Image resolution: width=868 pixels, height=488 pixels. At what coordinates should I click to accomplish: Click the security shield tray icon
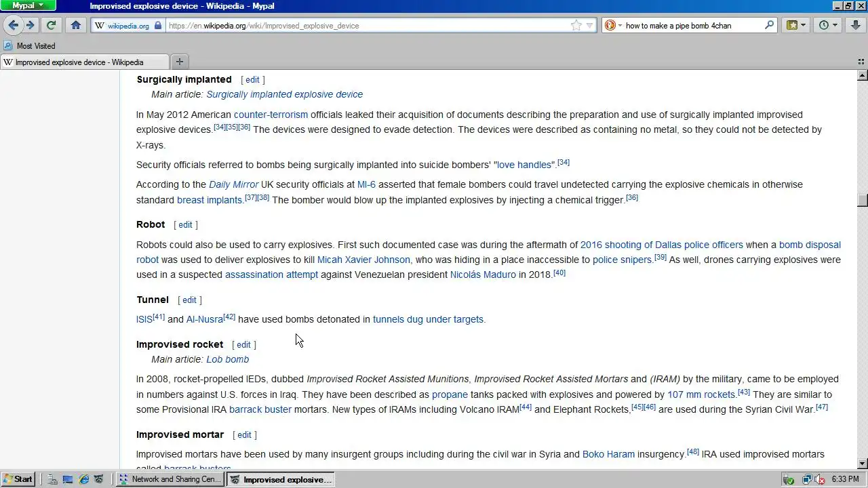point(789,479)
